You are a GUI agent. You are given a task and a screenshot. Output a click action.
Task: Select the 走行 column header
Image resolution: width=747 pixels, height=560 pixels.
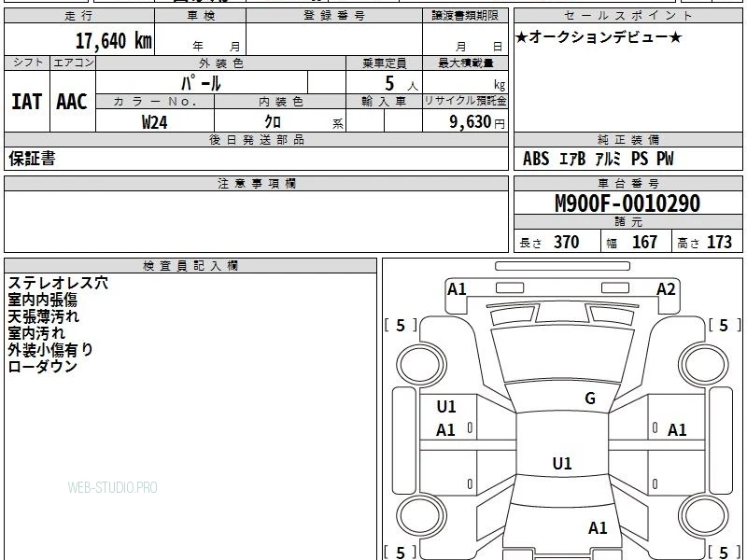(79, 16)
